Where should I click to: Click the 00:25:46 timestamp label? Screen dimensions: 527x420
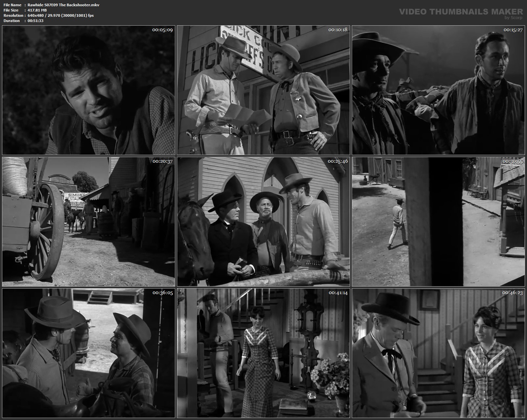click(338, 161)
